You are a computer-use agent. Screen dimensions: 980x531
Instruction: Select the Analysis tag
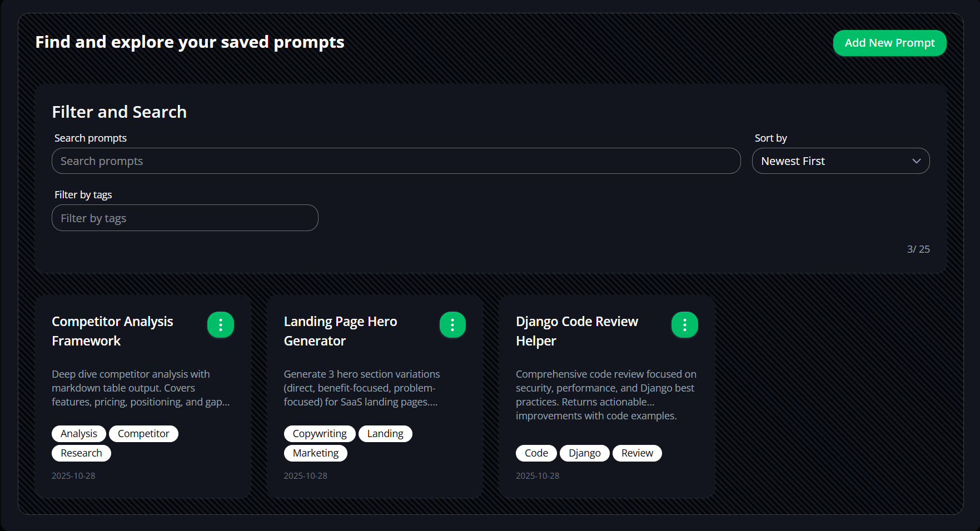(x=78, y=433)
